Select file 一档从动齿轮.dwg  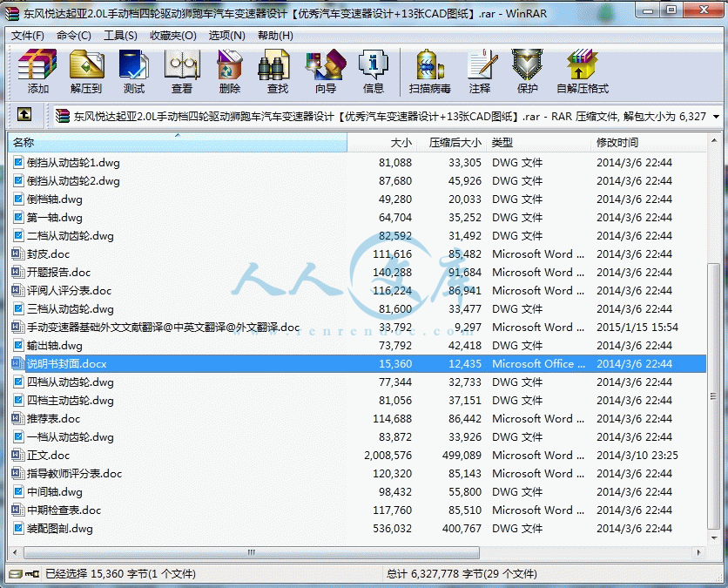[71, 437]
